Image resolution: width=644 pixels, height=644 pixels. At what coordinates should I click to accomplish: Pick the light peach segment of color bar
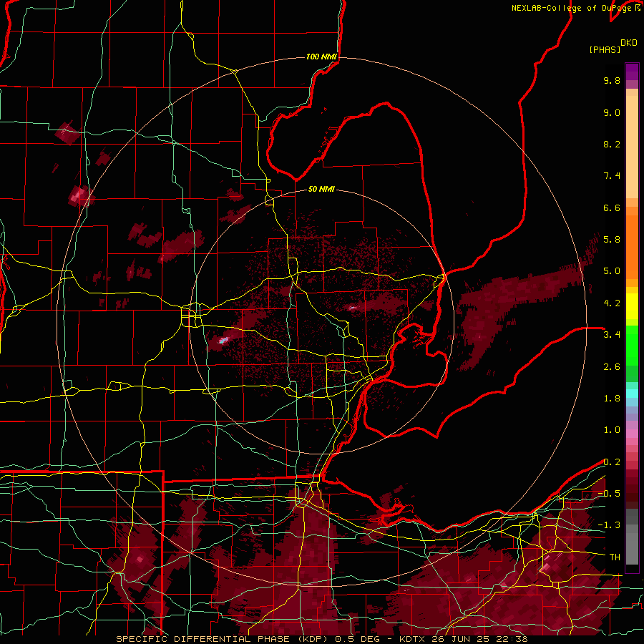(x=632, y=148)
